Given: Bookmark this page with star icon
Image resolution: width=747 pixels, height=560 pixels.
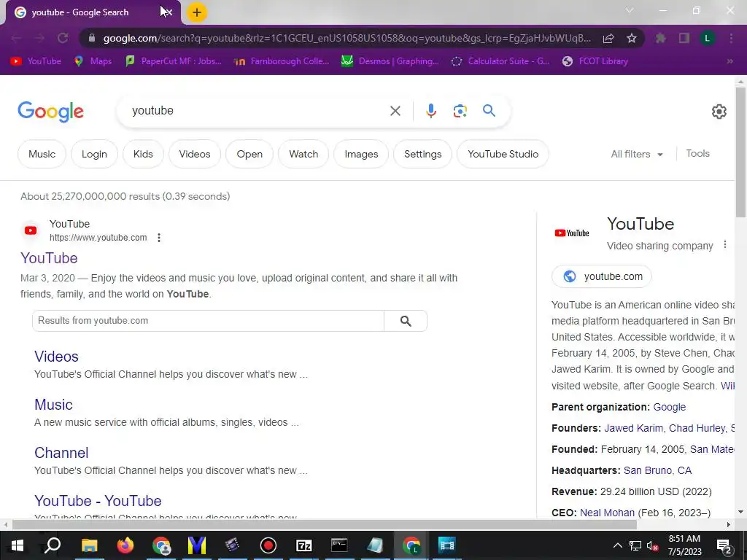Looking at the screenshot, I should point(632,38).
